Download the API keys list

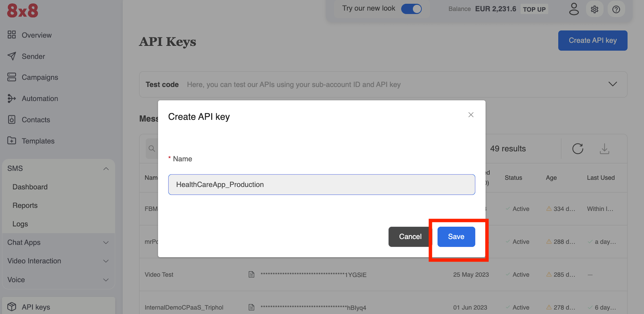604,149
